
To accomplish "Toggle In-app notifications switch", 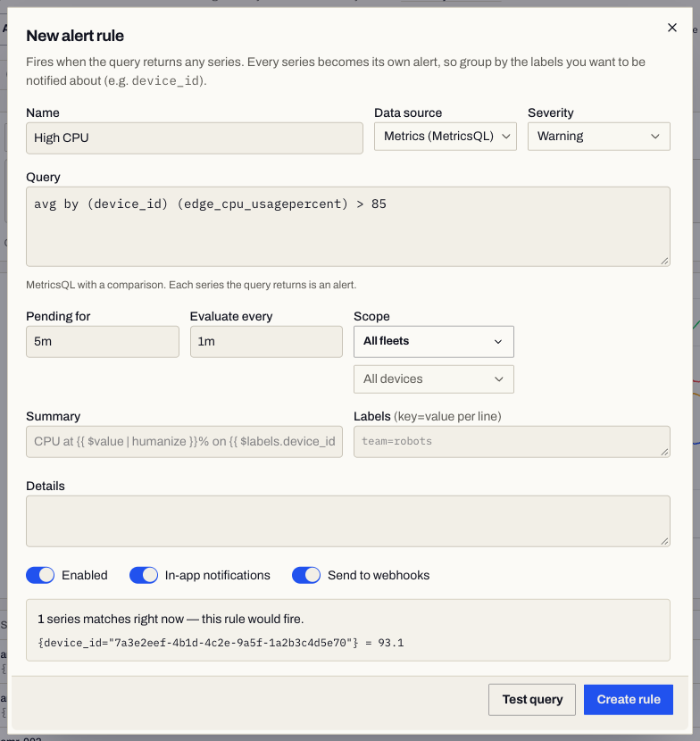I will coord(144,575).
